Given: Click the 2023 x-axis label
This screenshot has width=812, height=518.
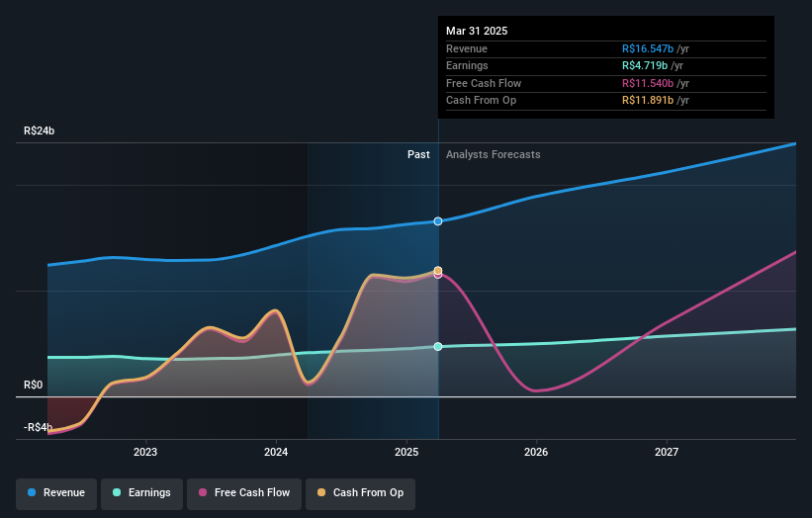Looking at the screenshot, I should tap(145, 453).
